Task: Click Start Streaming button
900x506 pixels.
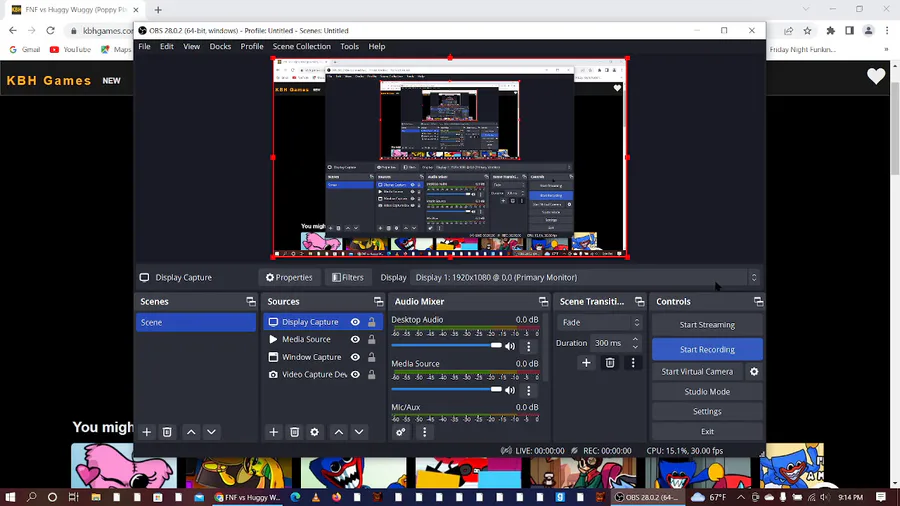Action: (707, 325)
